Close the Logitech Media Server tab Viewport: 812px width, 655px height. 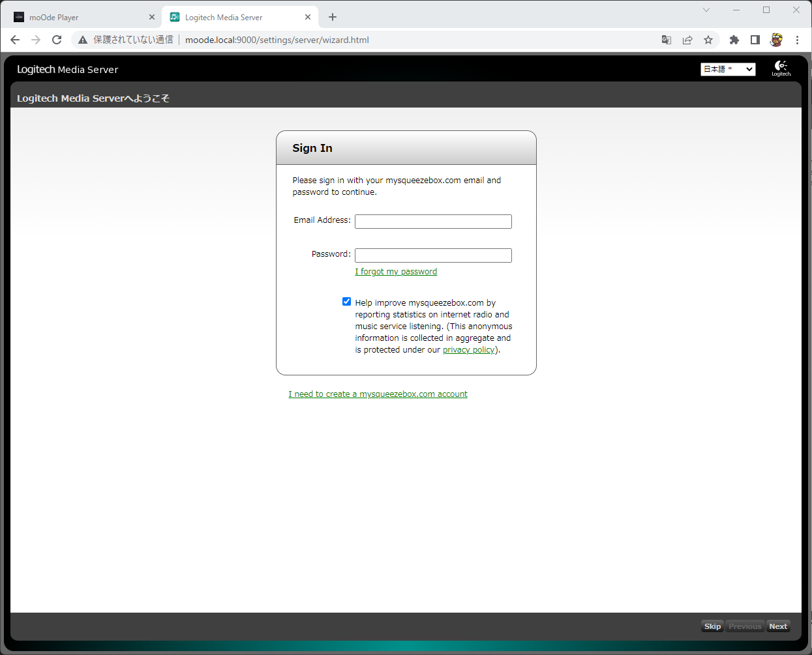308,18
